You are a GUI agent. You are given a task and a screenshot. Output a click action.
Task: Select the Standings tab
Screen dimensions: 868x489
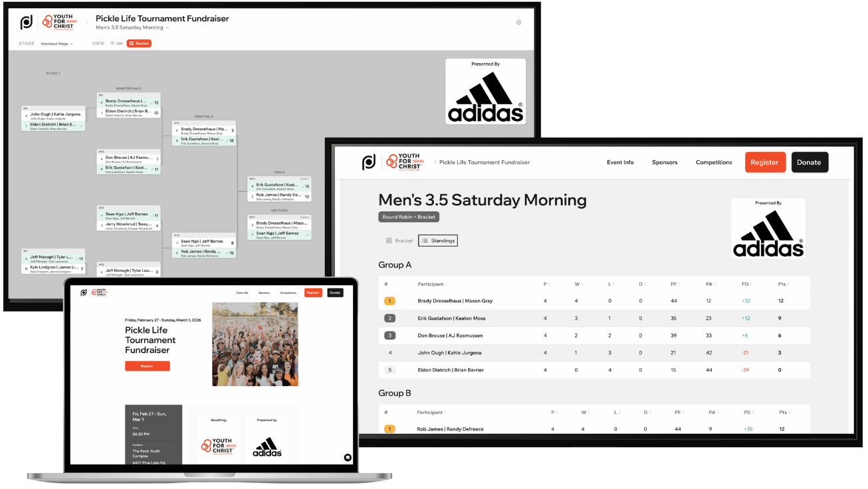point(438,241)
